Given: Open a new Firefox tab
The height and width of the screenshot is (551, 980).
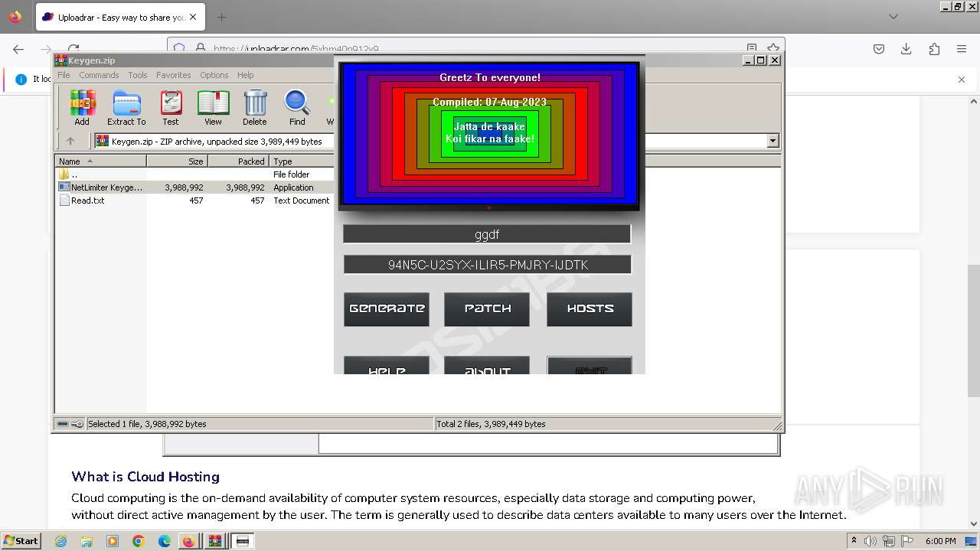Looking at the screenshot, I should (221, 17).
